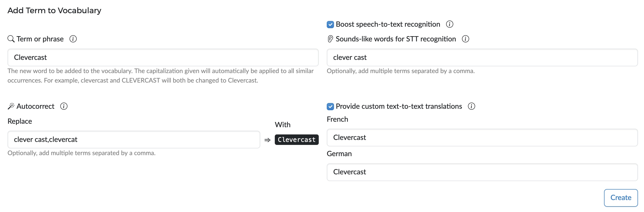
Task: Click the comma hint under the Replace field
Action: pos(81,153)
